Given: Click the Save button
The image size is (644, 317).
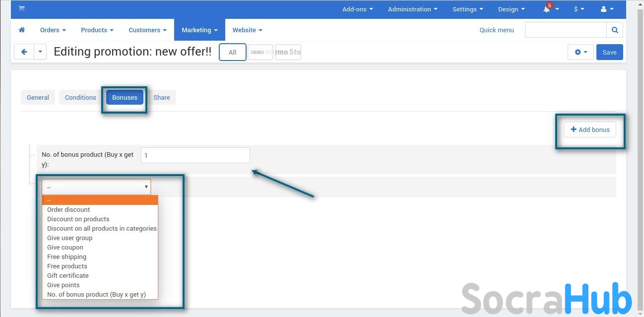Looking at the screenshot, I should (609, 52).
